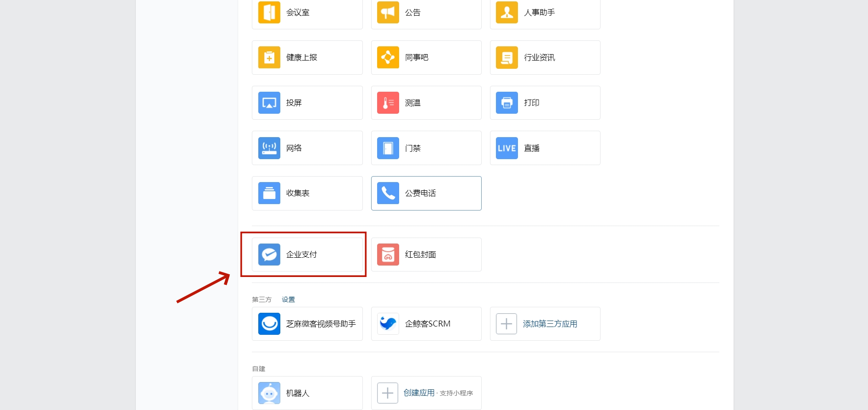The height and width of the screenshot is (410, 868).
Task: Click the 网络 label text
Action: point(294,148)
